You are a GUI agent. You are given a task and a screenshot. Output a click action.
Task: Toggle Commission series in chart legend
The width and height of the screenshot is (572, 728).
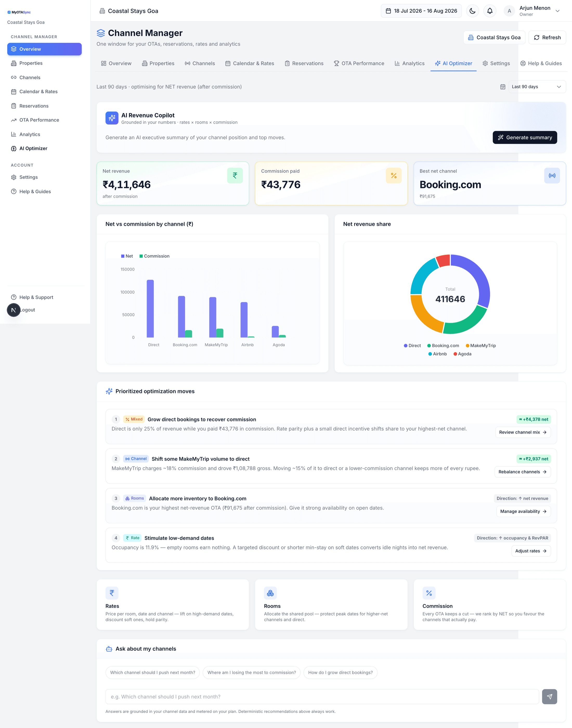(x=154, y=256)
